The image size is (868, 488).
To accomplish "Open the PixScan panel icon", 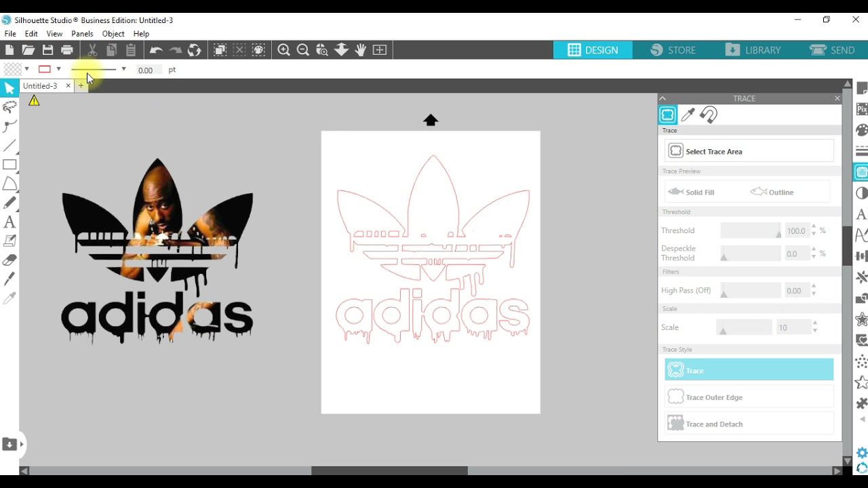I will pos(862,109).
